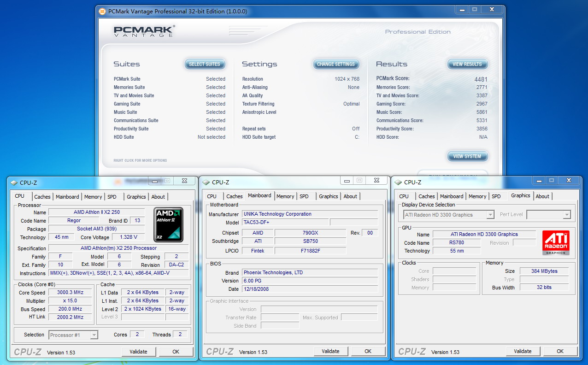Viewport: 588px width, 365px height.
Task: Click the left CPU-Z window title icon
Action: [14, 182]
